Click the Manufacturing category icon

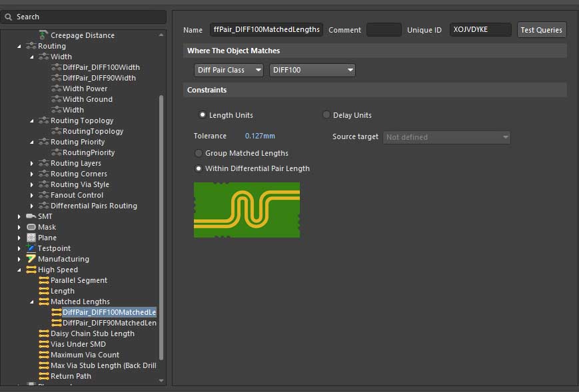click(31, 259)
